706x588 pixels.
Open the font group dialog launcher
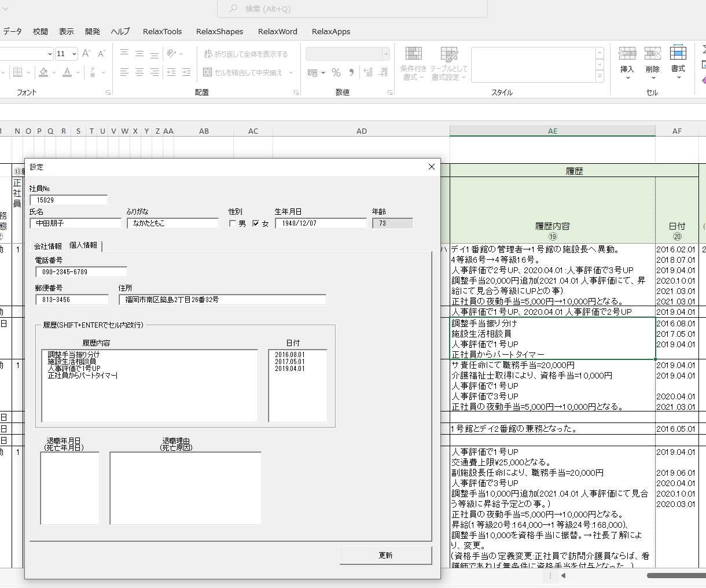click(x=108, y=93)
